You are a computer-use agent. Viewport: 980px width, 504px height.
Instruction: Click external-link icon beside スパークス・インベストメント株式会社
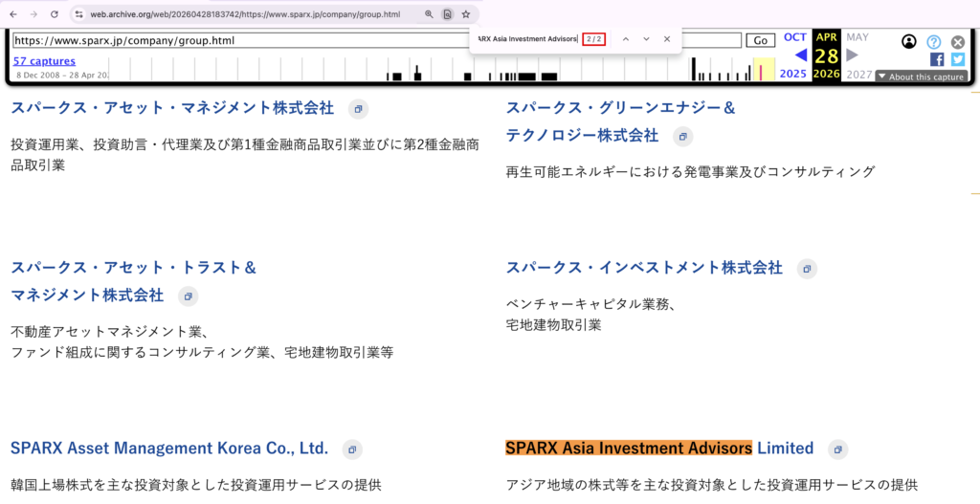pos(807,269)
